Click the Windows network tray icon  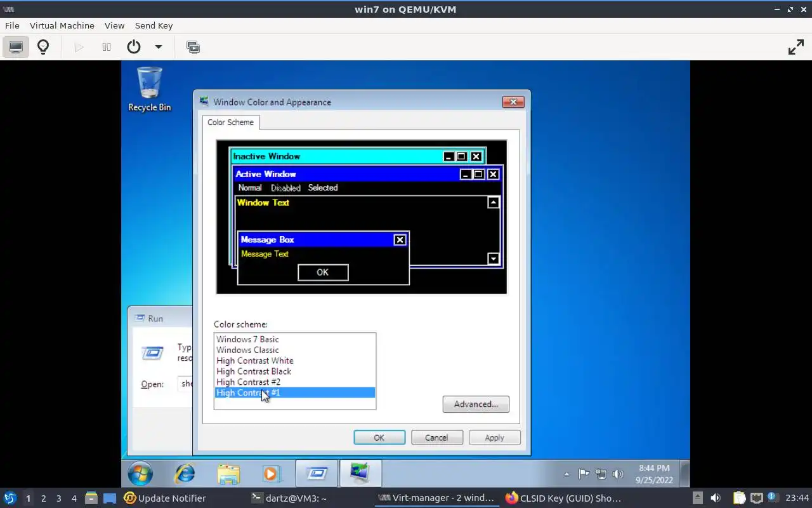click(601, 474)
